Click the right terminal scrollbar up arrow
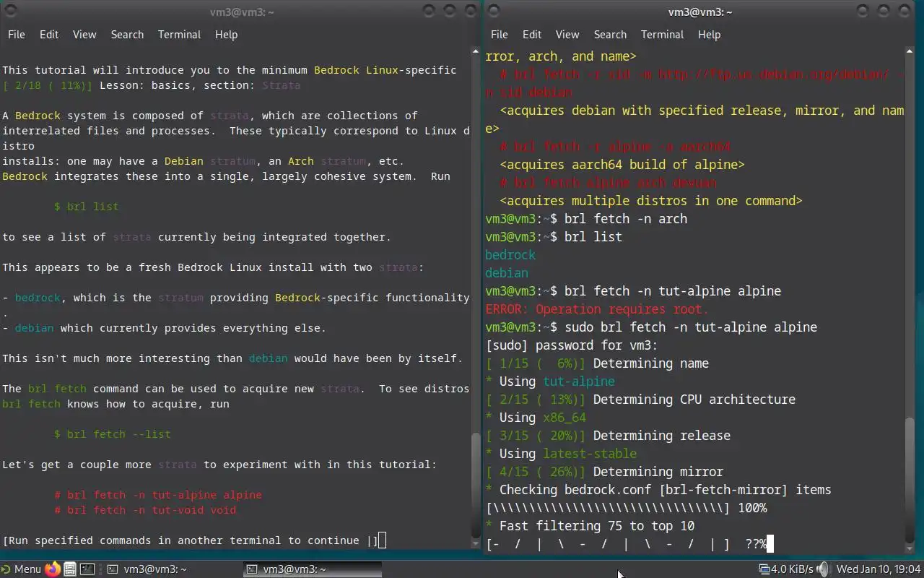This screenshot has height=578, width=924. (910, 51)
